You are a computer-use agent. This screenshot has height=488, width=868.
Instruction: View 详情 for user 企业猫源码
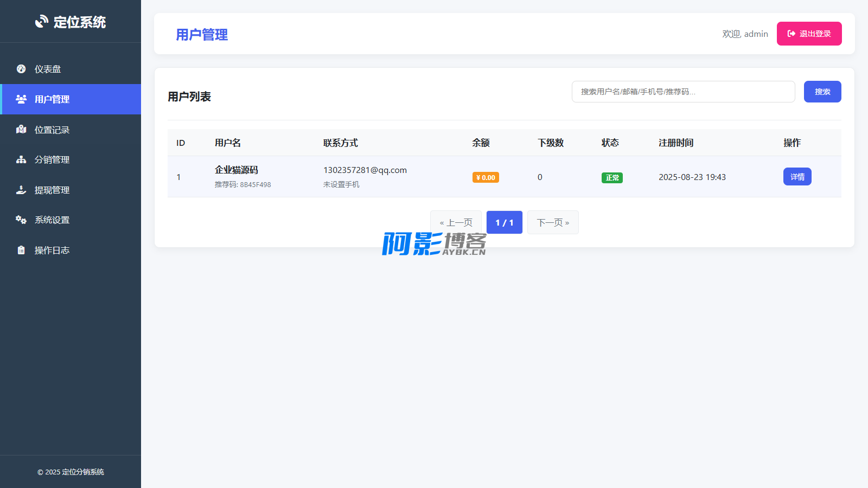point(797,177)
